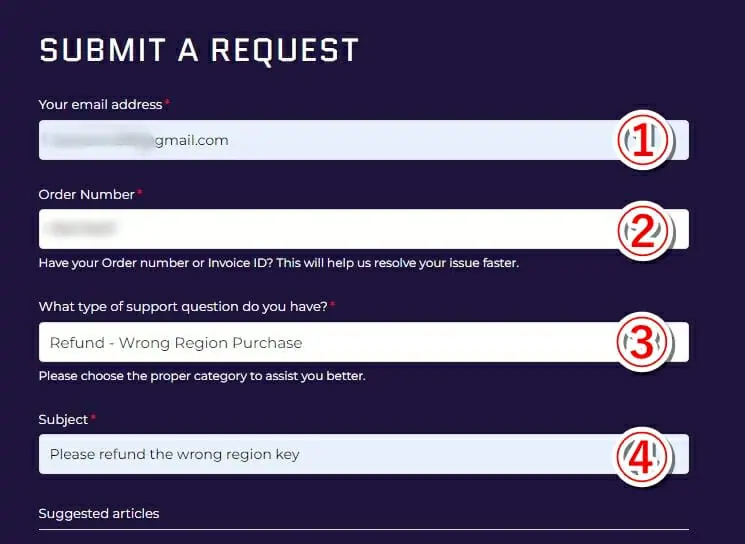Viewport: 745px width, 544px height.
Task: Click the 'Suggested articles' section heading
Action: (99, 513)
